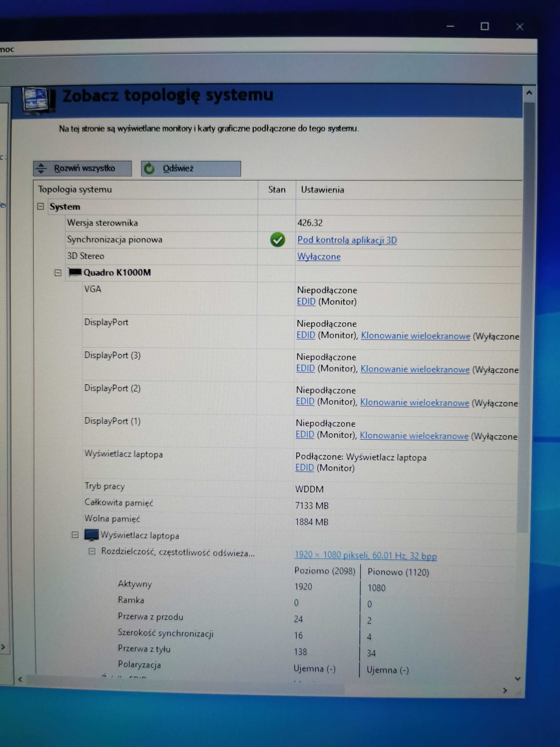Maximize the NVIDIA control panel window
Screen dimensions: 560x747
pos(485,26)
